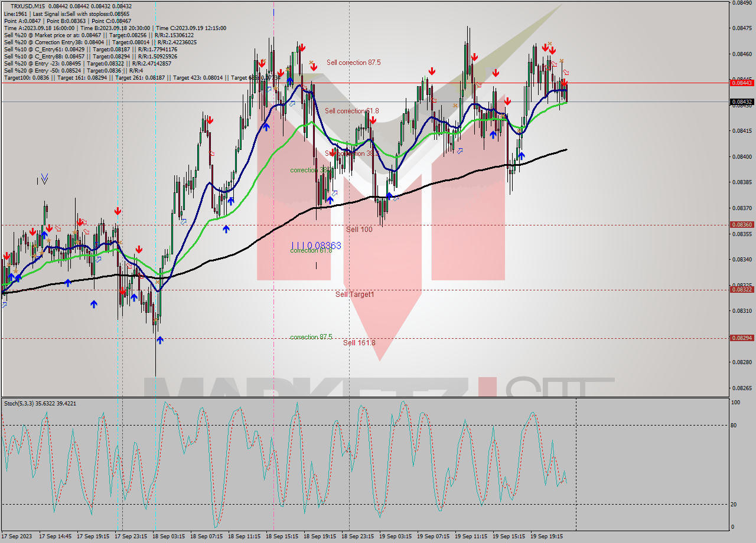Click the 'Sell %10 @ C_Entry61: 0.08429' line
The height and width of the screenshot is (543, 756).
click(x=90, y=49)
